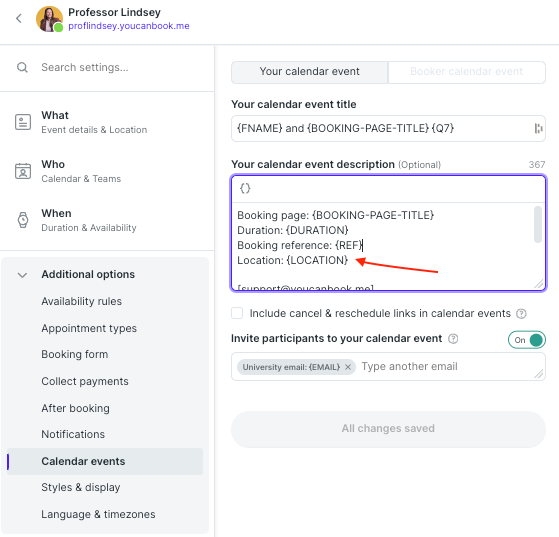Click the Who calendar teams icon
Screen dimensions: 559x537
pos(23,171)
